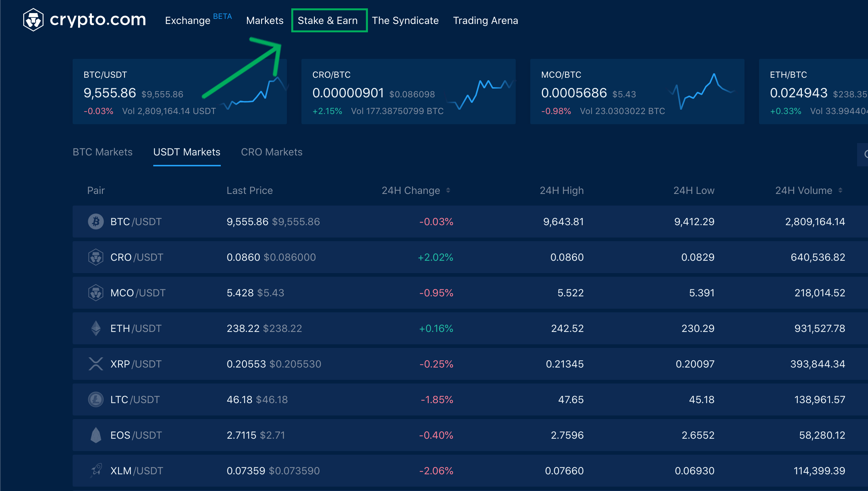Image resolution: width=868 pixels, height=491 pixels.
Task: Sort table by 24H Change arrows
Action: point(448,190)
